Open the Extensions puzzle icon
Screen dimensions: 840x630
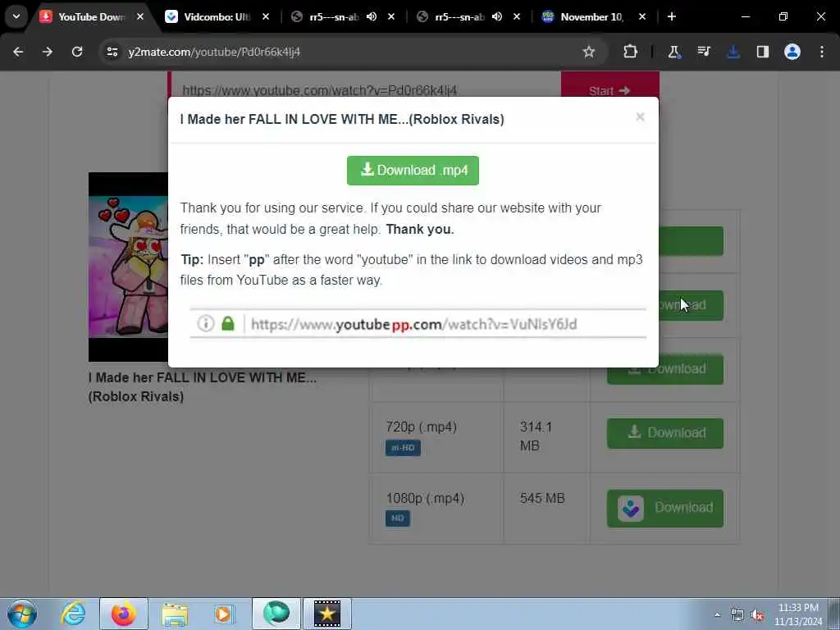point(631,52)
